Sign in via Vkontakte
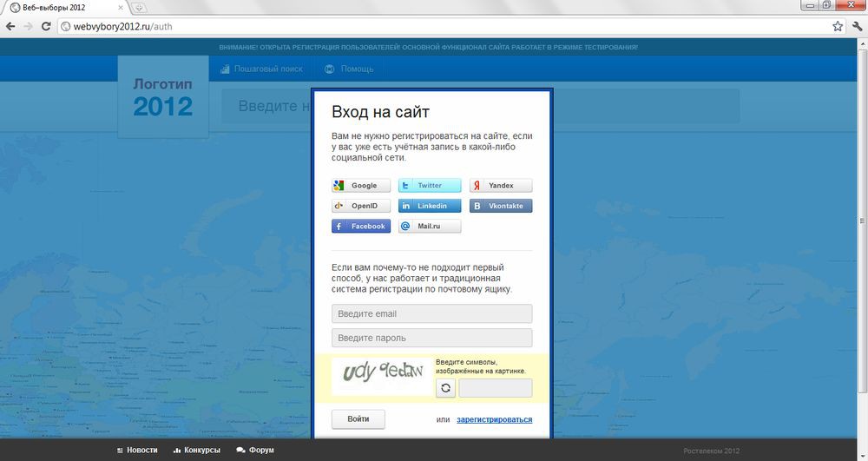The width and height of the screenshot is (868, 461). [x=501, y=206]
